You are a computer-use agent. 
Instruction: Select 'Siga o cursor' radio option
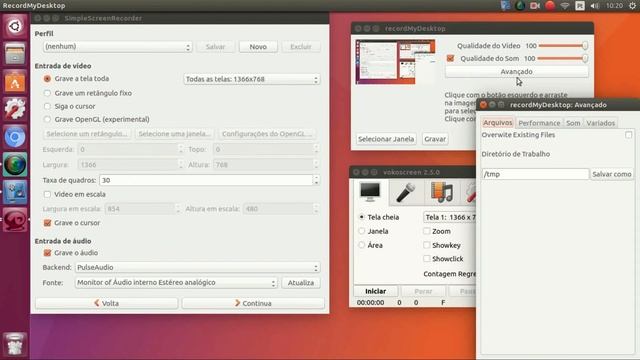tap(47, 106)
